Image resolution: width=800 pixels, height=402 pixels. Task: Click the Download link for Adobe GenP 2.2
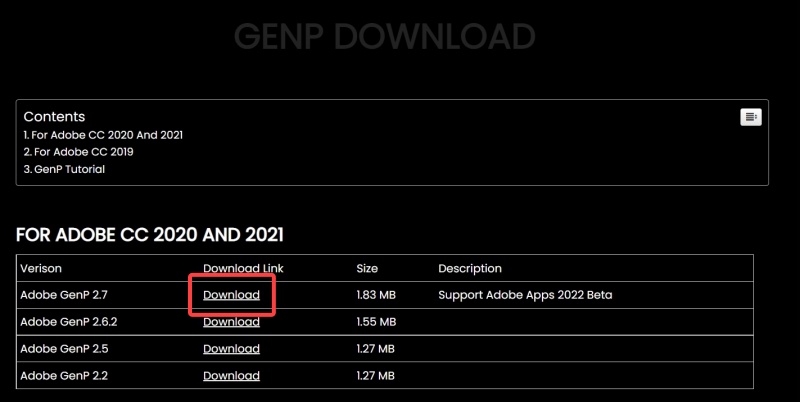231,376
